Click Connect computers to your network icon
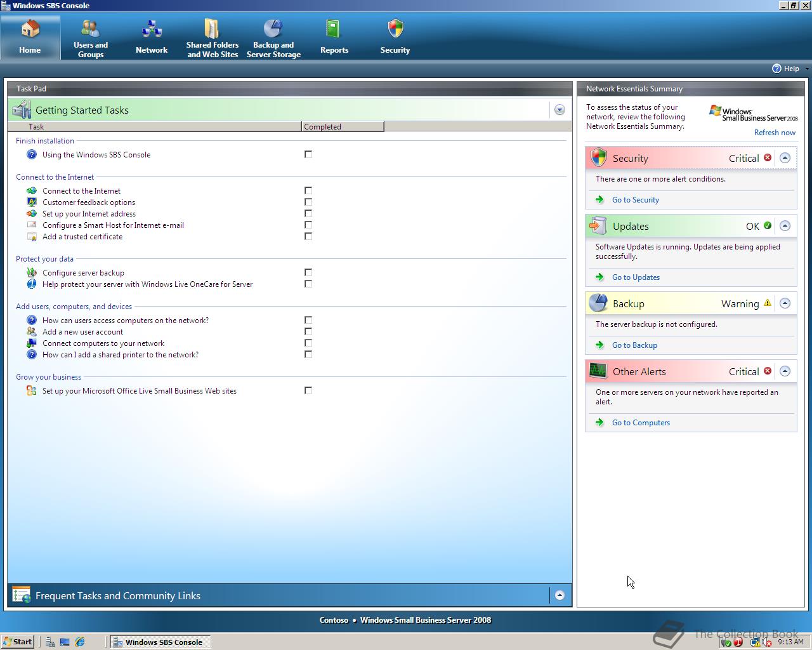The height and width of the screenshot is (650, 812). point(32,343)
